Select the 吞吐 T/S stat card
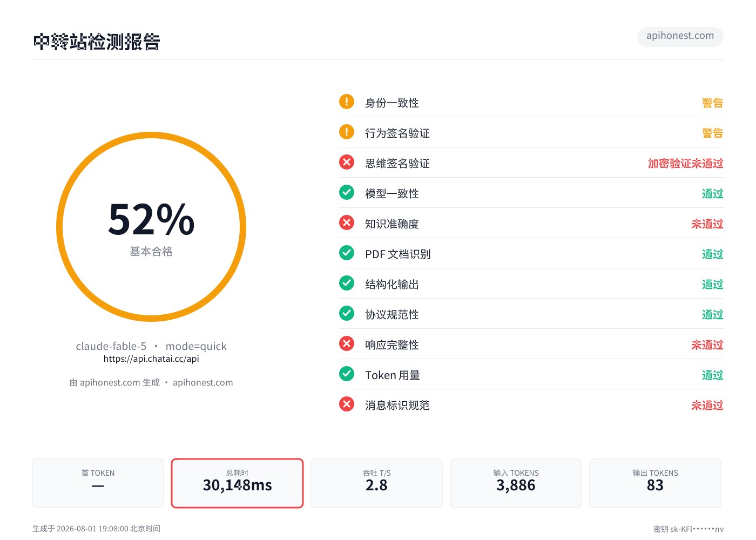Screen dimensions: 756x540 click(376, 483)
